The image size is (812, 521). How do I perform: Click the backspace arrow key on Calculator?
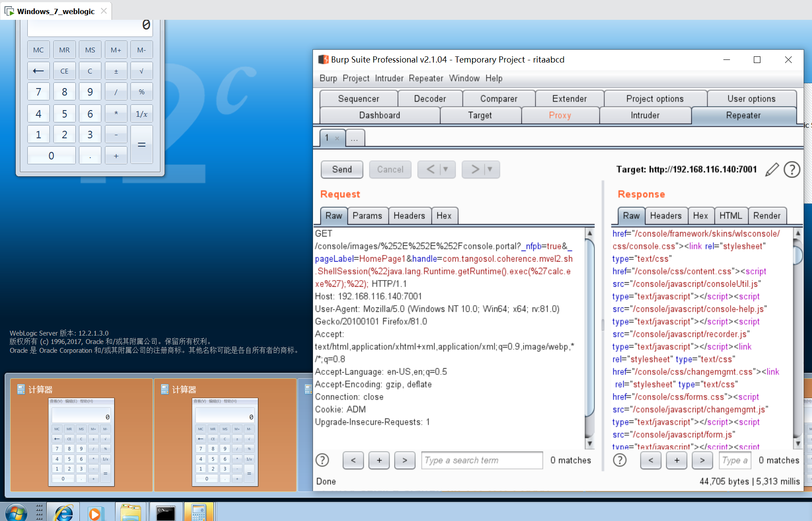pos(38,71)
